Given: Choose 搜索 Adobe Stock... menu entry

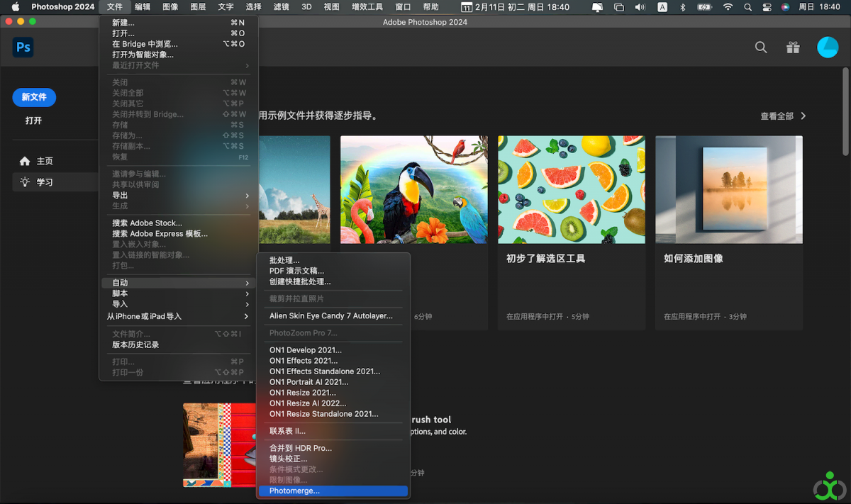Looking at the screenshot, I should click(x=179, y=223).
